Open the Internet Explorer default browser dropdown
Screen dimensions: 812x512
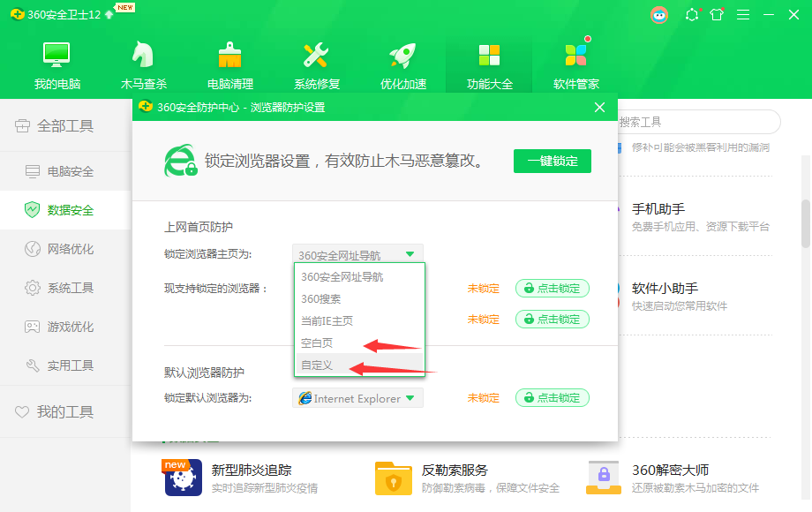(357, 398)
